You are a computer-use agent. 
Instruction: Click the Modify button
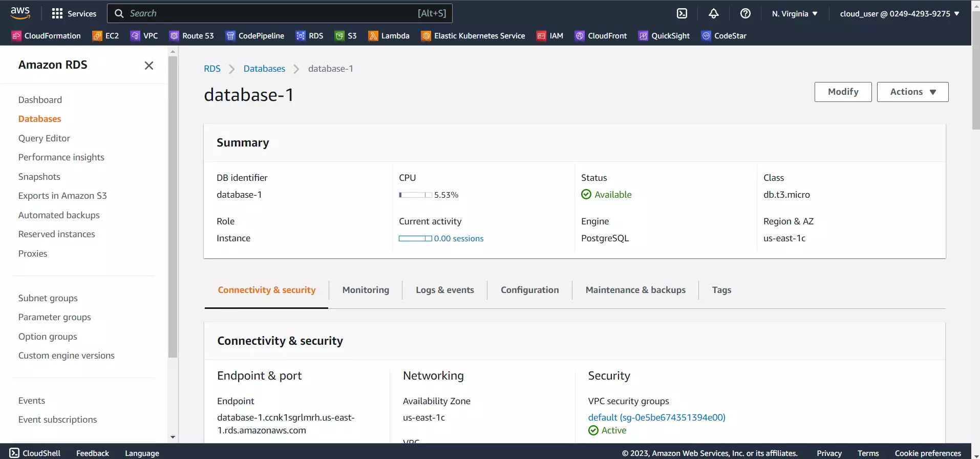click(x=843, y=92)
